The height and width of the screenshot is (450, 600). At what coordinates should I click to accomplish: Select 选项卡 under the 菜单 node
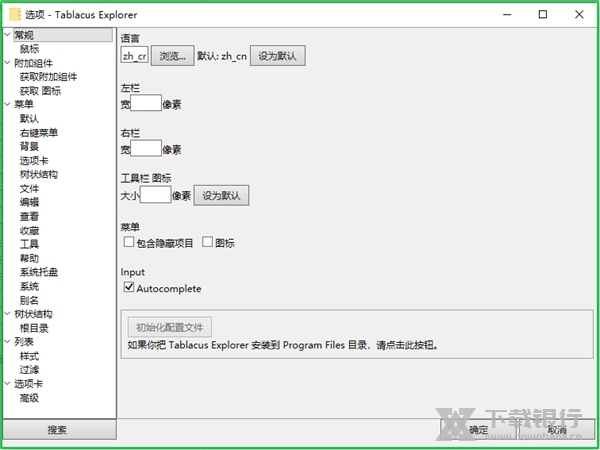click(34, 161)
